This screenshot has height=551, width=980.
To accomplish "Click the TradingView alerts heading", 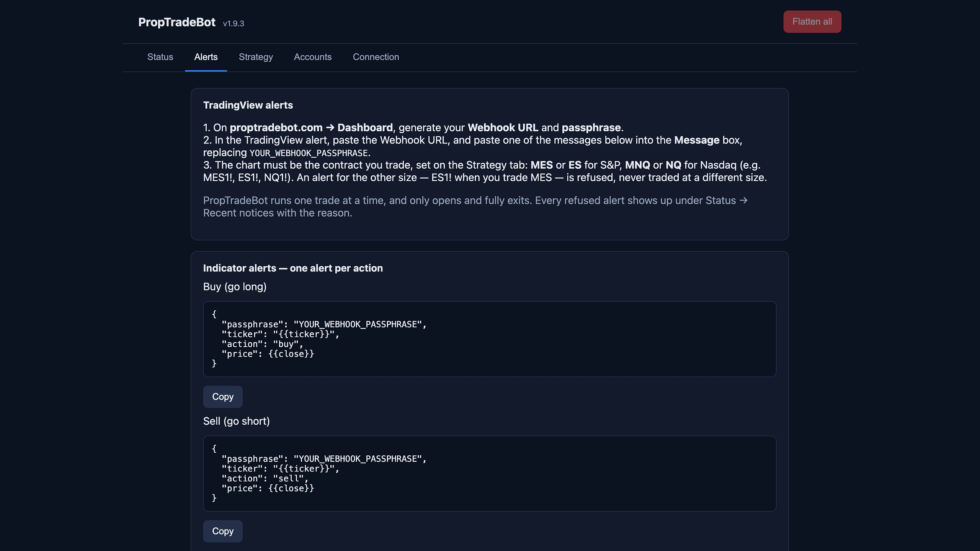I will [x=248, y=105].
